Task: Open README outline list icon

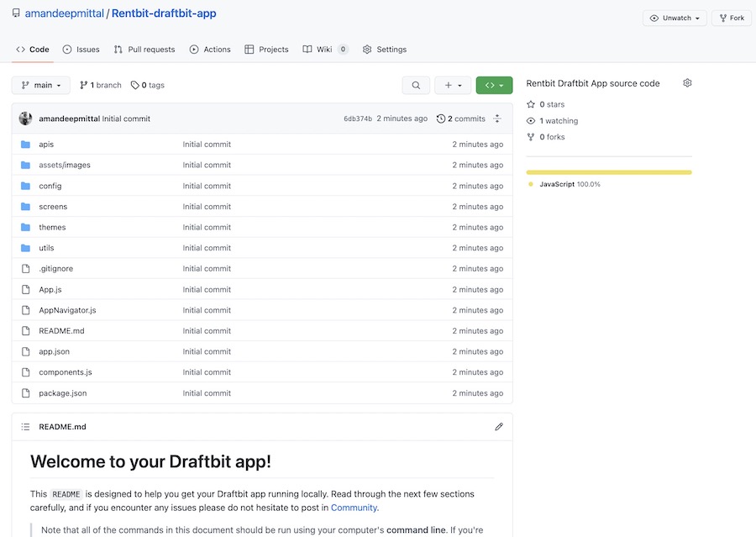Action: point(25,427)
